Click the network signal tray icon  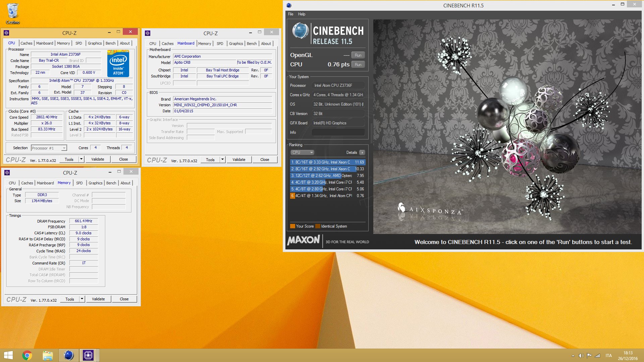pyautogui.click(x=597, y=356)
